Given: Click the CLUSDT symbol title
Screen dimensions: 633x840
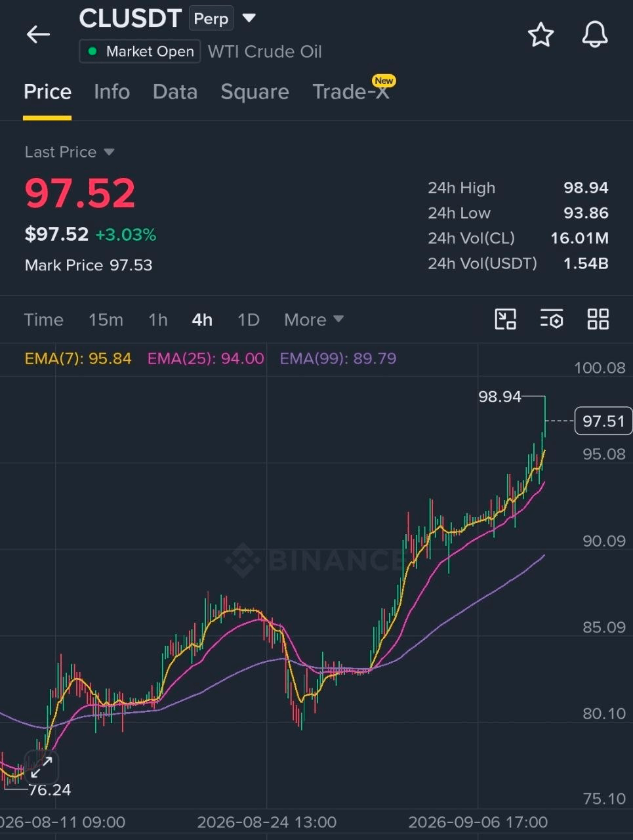Looking at the screenshot, I should (131, 18).
